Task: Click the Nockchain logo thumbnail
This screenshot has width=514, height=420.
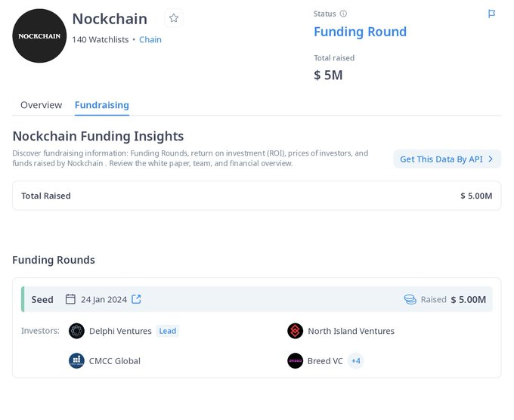Action: click(39, 36)
